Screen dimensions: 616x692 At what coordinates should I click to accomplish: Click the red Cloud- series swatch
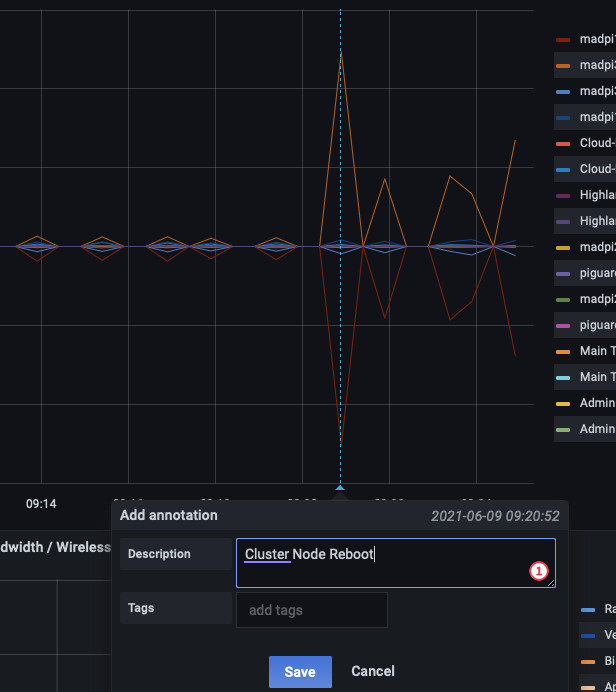(563, 144)
